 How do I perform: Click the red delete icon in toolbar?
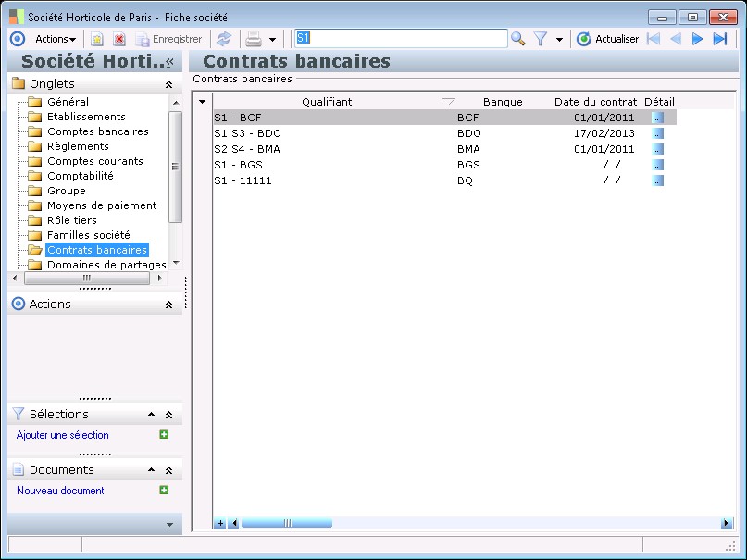(x=119, y=39)
